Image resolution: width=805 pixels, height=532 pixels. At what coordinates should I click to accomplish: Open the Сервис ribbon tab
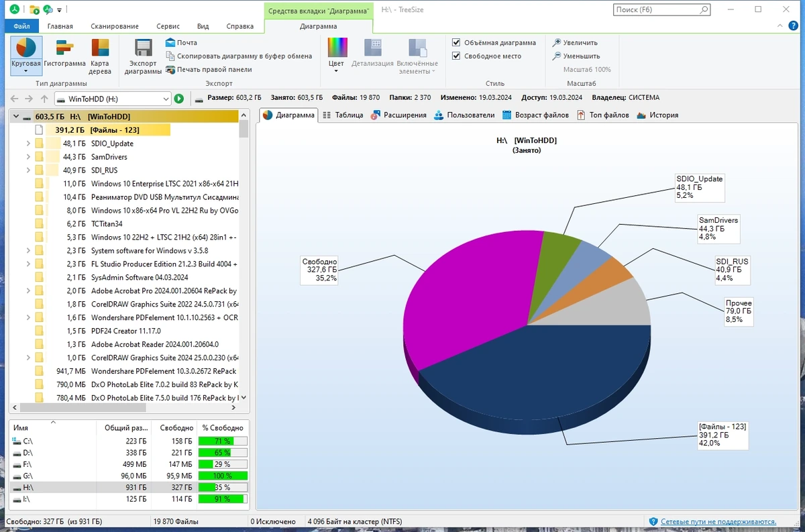pyautogui.click(x=168, y=26)
